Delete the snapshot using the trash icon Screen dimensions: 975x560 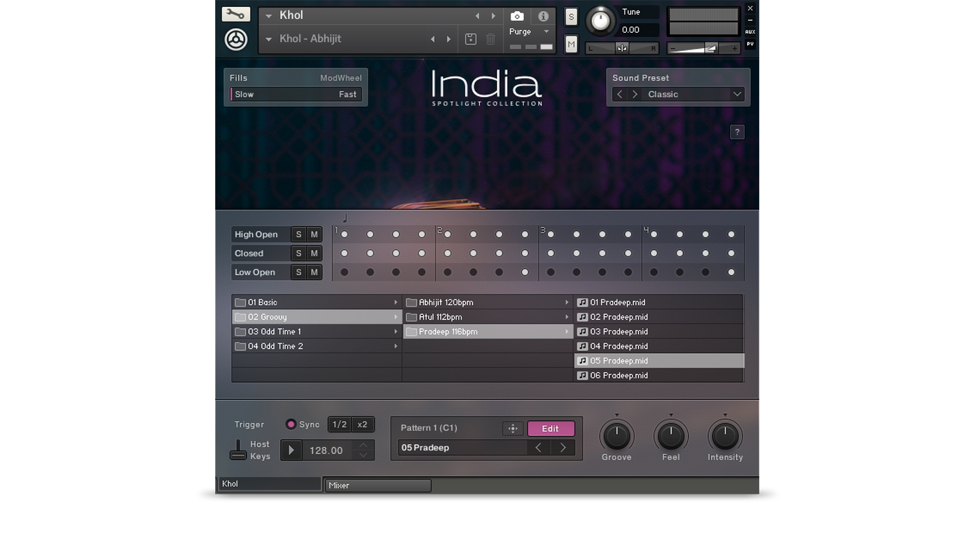(490, 39)
